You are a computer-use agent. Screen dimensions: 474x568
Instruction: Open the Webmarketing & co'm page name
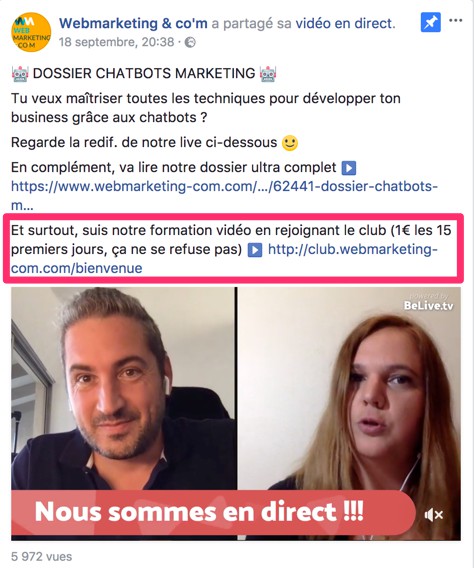click(133, 24)
